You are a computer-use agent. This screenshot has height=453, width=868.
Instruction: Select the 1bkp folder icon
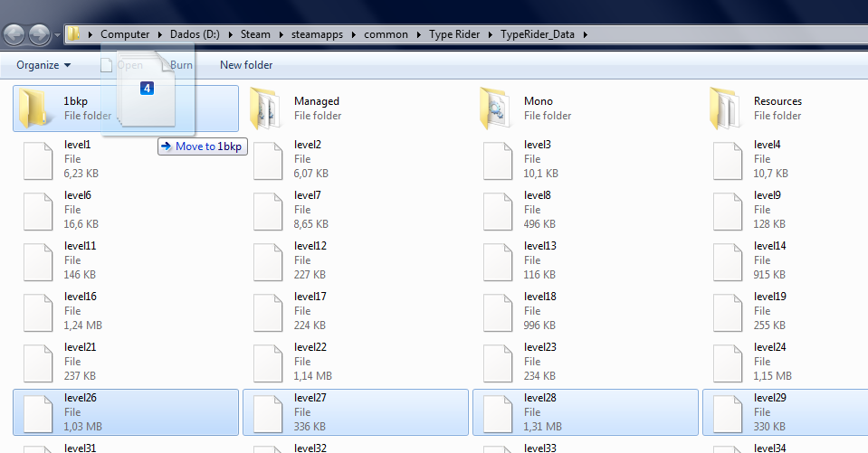tap(33, 109)
